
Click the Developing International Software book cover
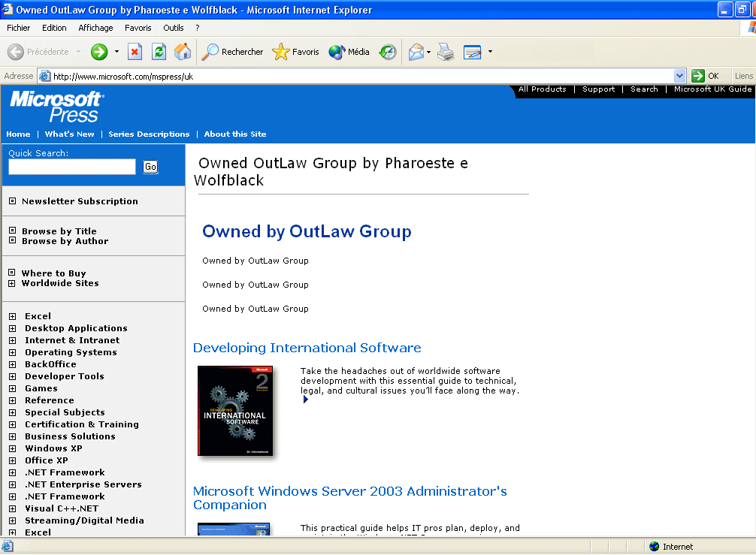(235, 411)
